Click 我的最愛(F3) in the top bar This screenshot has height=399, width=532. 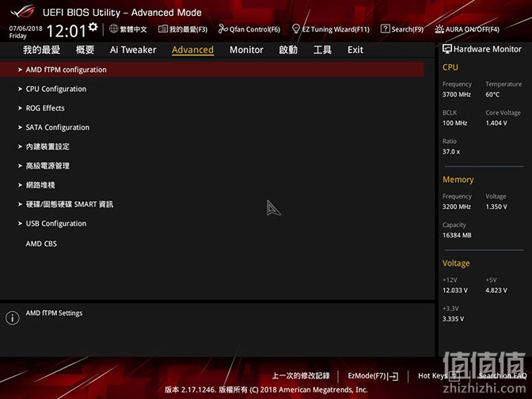pos(188,29)
